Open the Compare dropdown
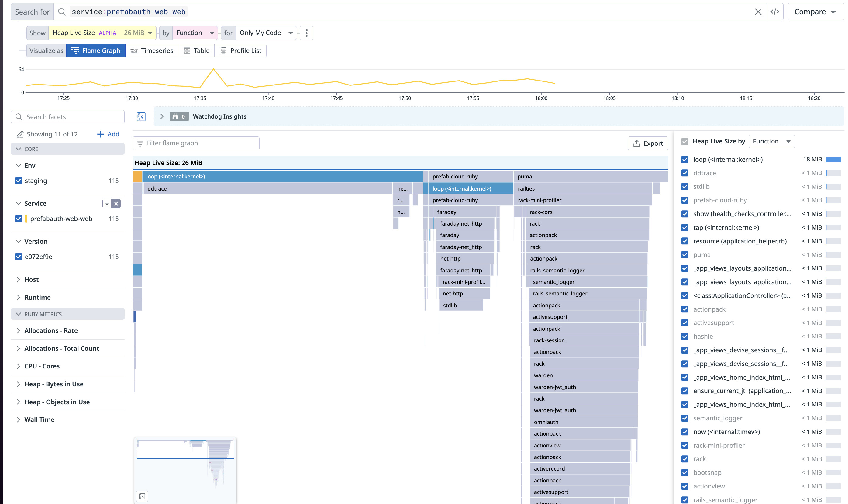848x504 pixels. point(815,12)
